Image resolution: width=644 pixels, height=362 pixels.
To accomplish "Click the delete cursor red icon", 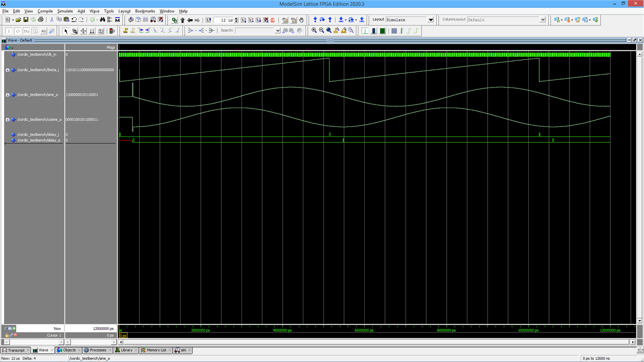I will pos(16,335).
